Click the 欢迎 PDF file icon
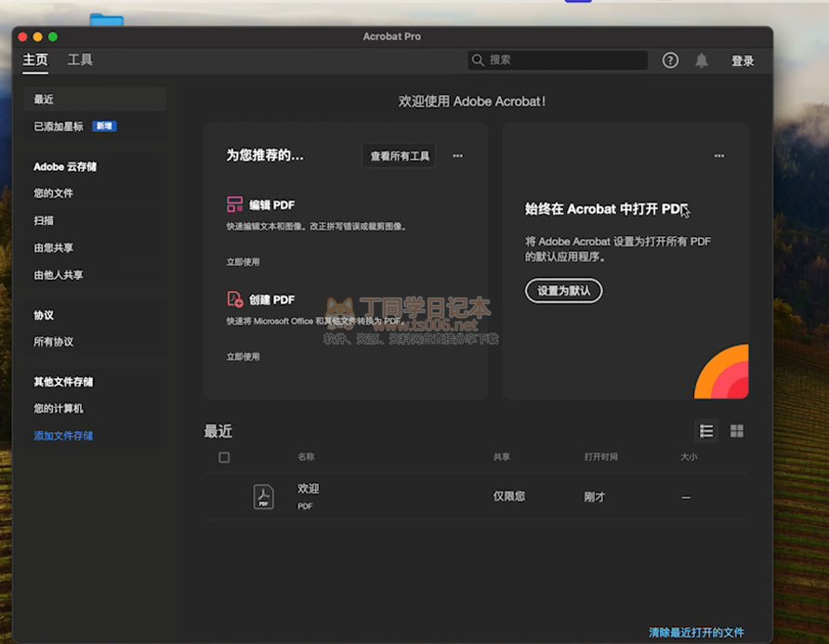 coord(263,496)
